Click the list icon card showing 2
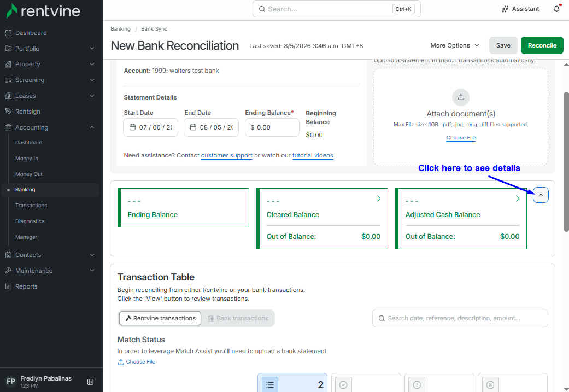 pos(270,384)
